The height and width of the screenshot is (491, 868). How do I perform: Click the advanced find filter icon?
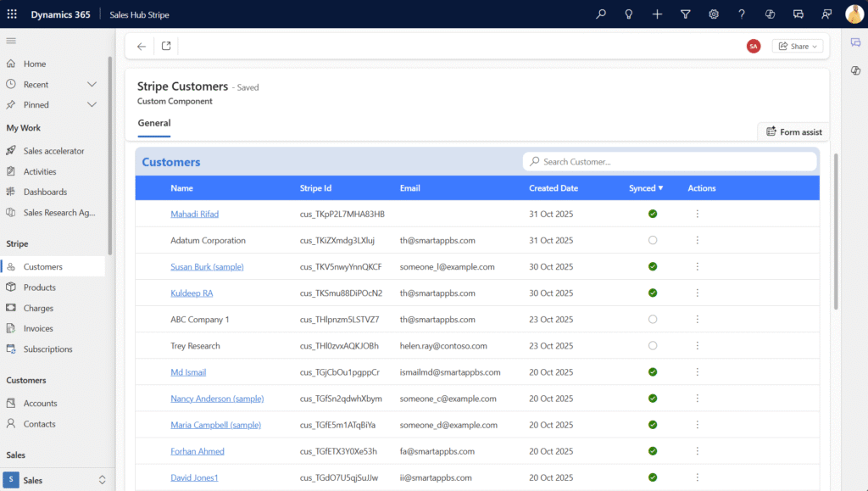coord(685,14)
